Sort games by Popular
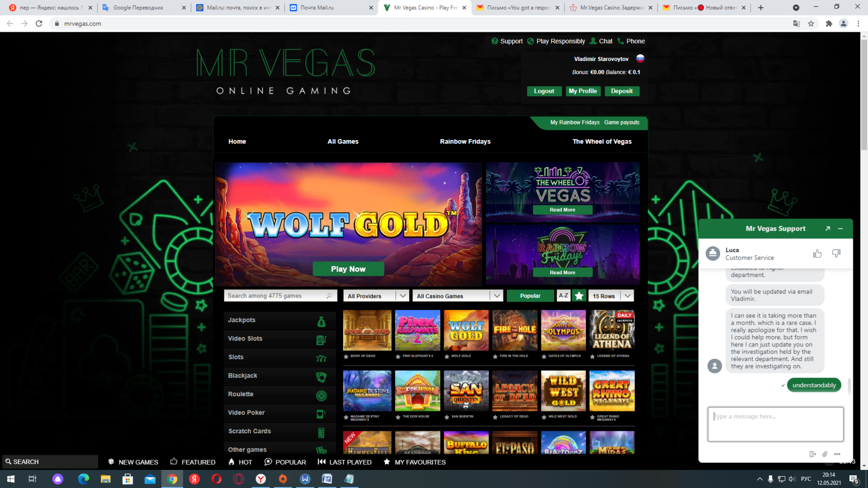This screenshot has width=868, height=488. [x=530, y=296]
